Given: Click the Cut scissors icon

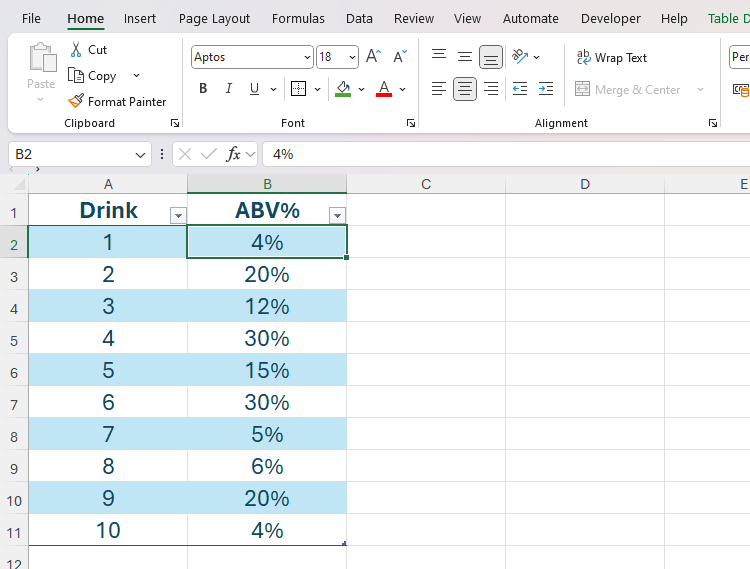Looking at the screenshot, I should coord(76,50).
